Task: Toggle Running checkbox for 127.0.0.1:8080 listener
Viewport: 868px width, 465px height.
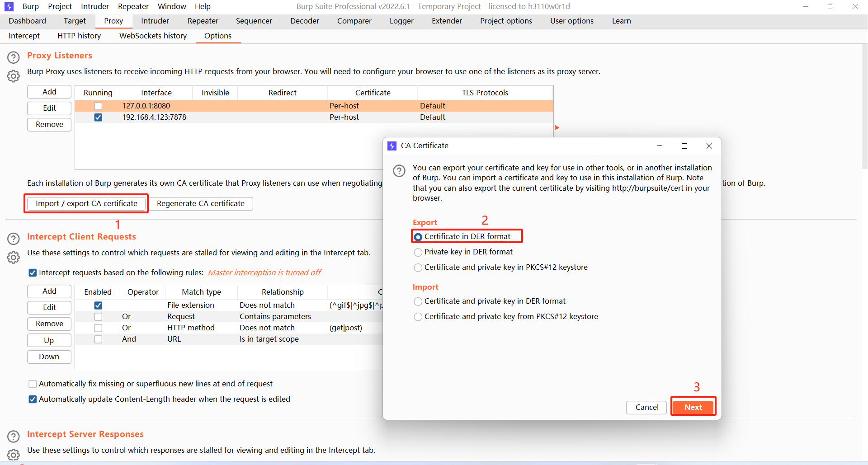Action: [x=98, y=106]
